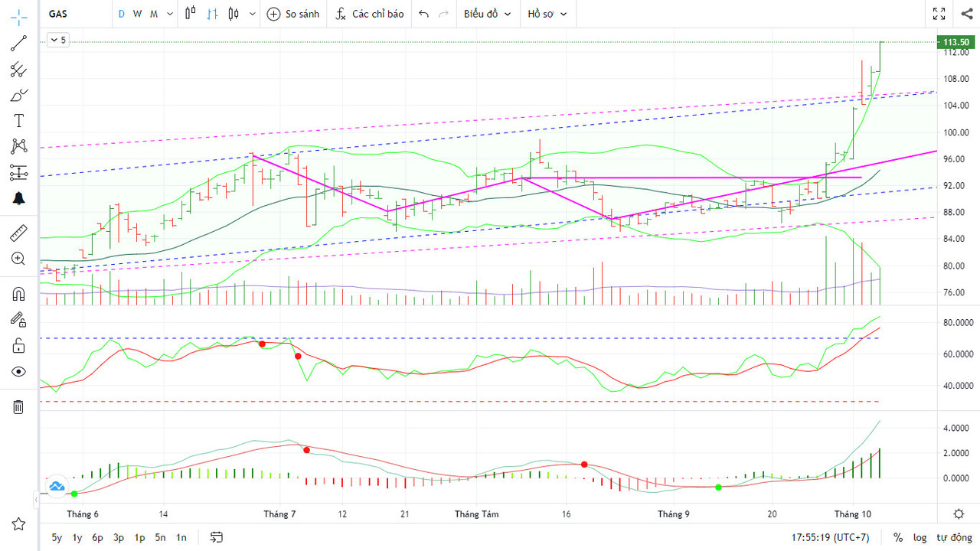Enter fullscreen mode

coord(939,14)
